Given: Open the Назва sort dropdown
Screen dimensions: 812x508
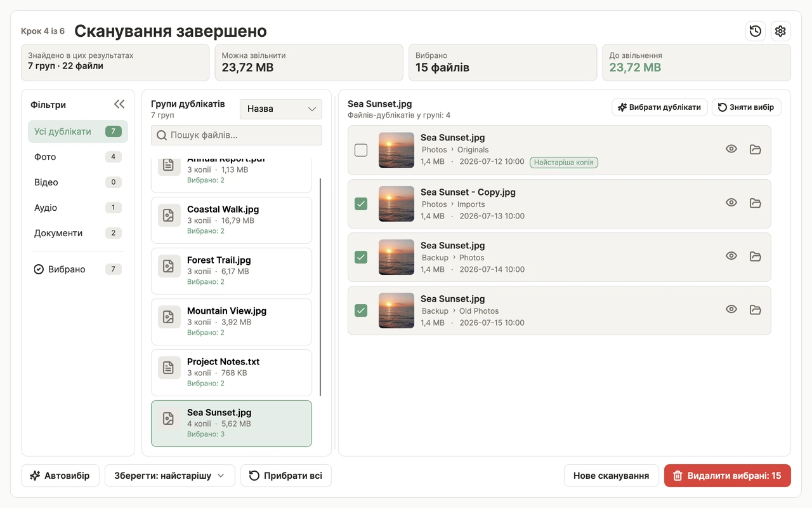Looking at the screenshot, I should [x=281, y=109].
